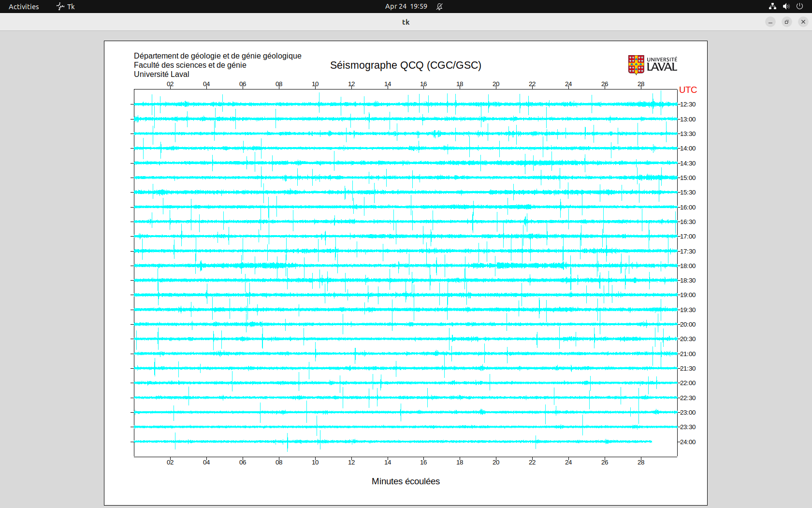Click the 16:00 UTC time label
Image resolution: width=812 pixels, height=508 pixels.
pos(688,208)
